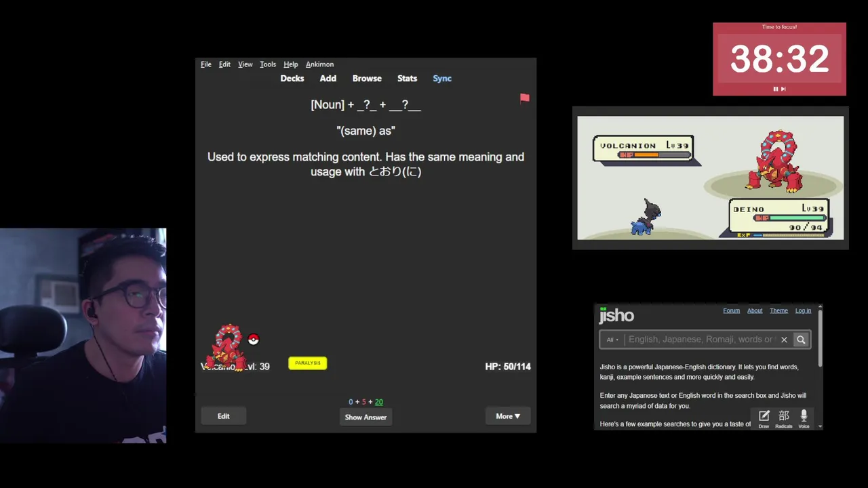Screen dimensions: 868x488
Task: Click the red flag icon on the card
Action: (x=524, y=99)
